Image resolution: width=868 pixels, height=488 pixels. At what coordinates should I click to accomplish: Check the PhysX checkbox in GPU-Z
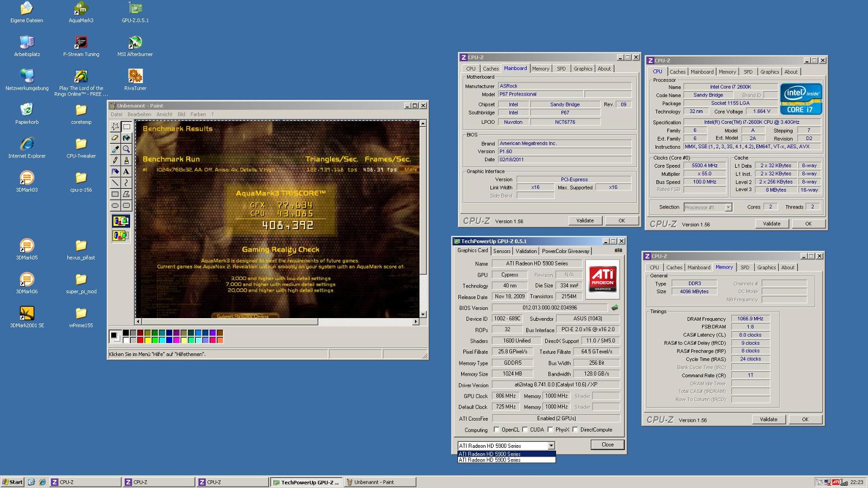pyautogui.click(x=550, y=429)
